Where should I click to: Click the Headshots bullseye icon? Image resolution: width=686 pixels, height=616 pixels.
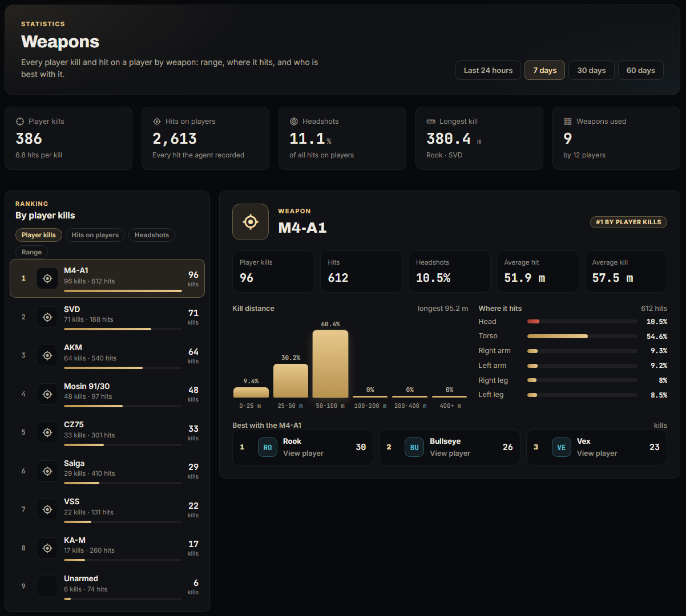click(x=294, y=121)
